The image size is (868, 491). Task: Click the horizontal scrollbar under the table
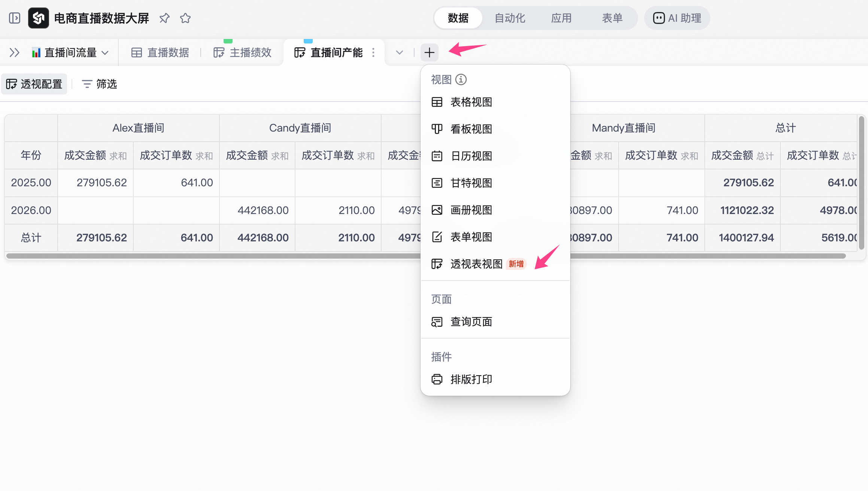click(225, 256)
